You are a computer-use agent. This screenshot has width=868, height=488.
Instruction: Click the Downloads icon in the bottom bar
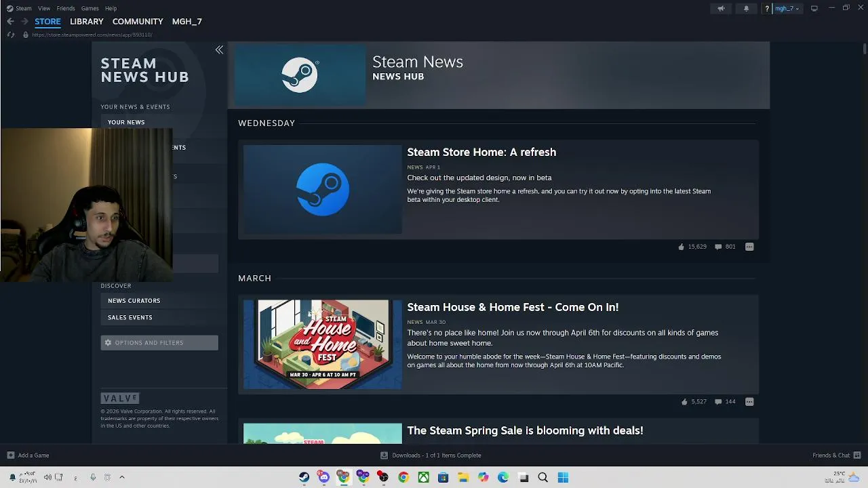click(x=384, y=455)
